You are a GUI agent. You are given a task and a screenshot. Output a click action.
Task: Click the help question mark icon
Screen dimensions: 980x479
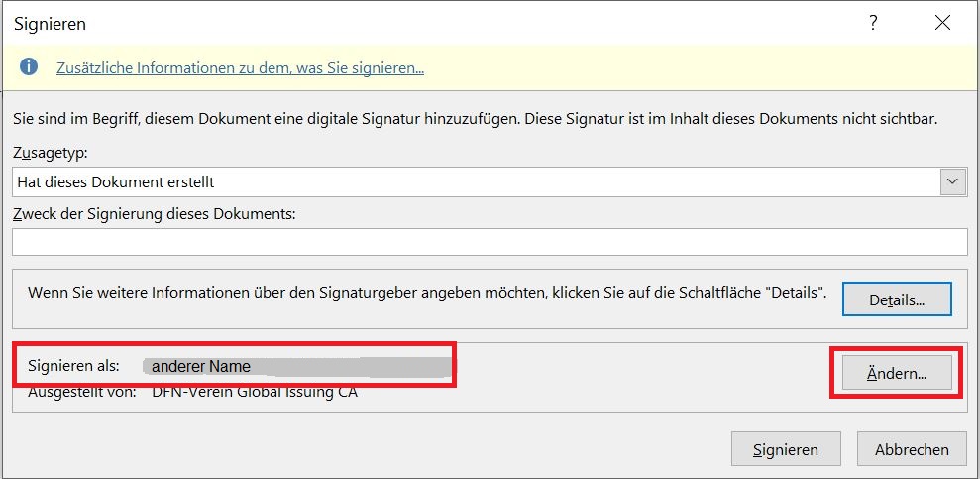click(873, 23)
